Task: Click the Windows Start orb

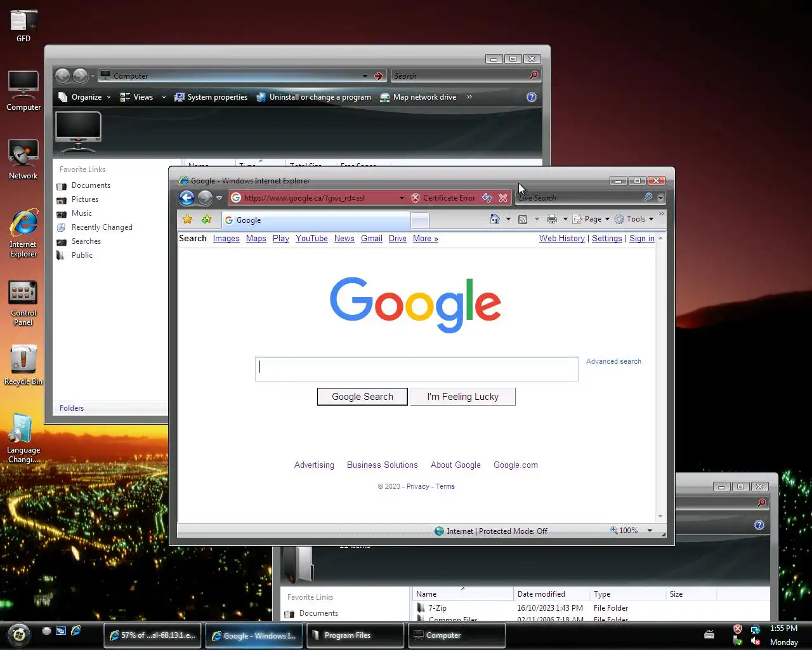Action: coord(19,634)
